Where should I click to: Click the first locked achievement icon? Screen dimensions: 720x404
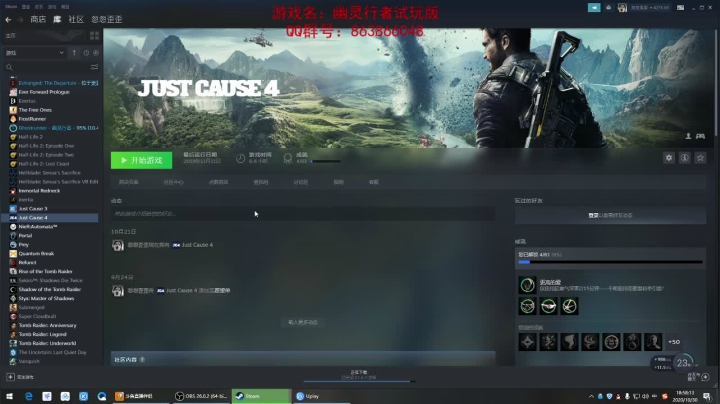tap(528, 342)
